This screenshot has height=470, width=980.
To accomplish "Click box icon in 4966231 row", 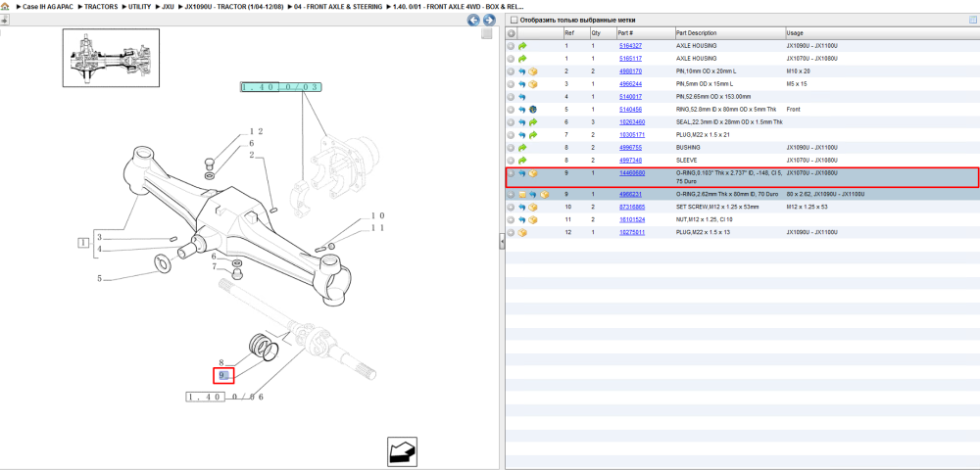I will point(544,194).
